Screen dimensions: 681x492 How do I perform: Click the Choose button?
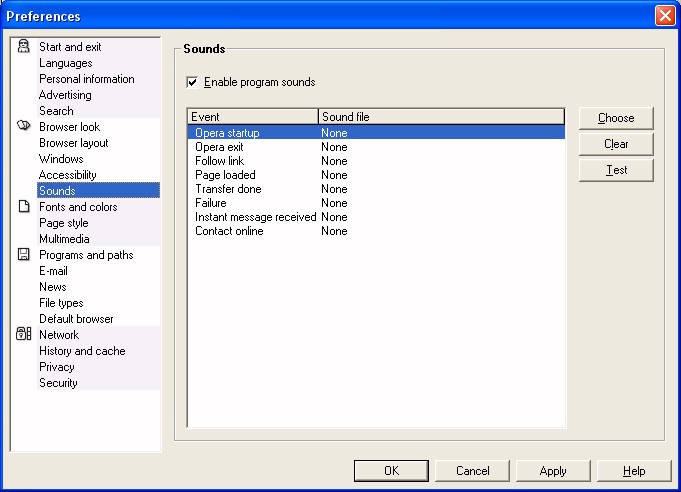pyautogui.click(x=616, y=118)
